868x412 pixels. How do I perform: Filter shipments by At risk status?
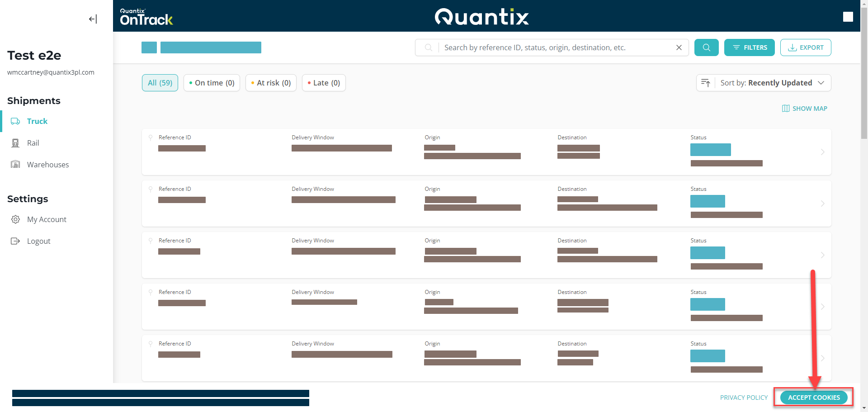click(x=271, y=83)
